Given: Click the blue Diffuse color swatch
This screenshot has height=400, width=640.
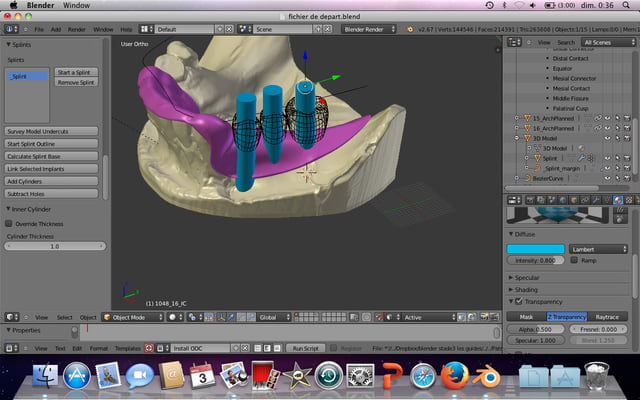Looking at the screenshot, I should coord(535,248).
